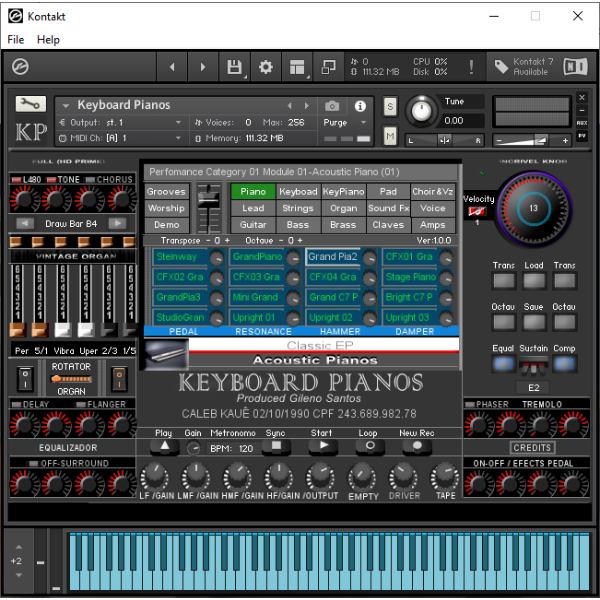This screenshot has width=600, height=600.
Task: Open the CREDITS button
Action: (x=532, y=448)
